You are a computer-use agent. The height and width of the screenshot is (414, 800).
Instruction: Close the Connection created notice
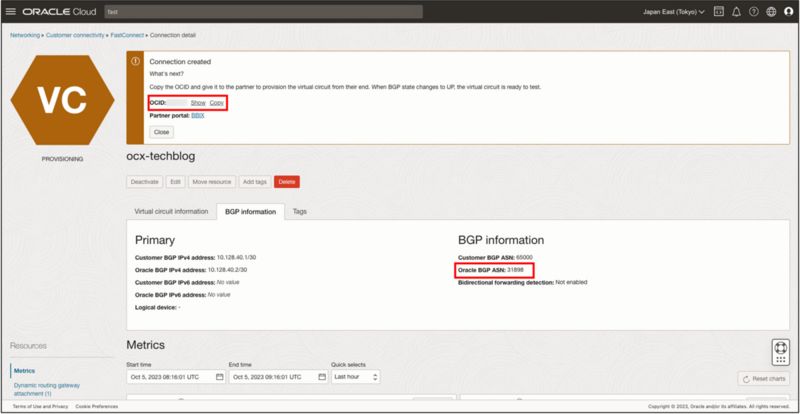click(162, 132)
